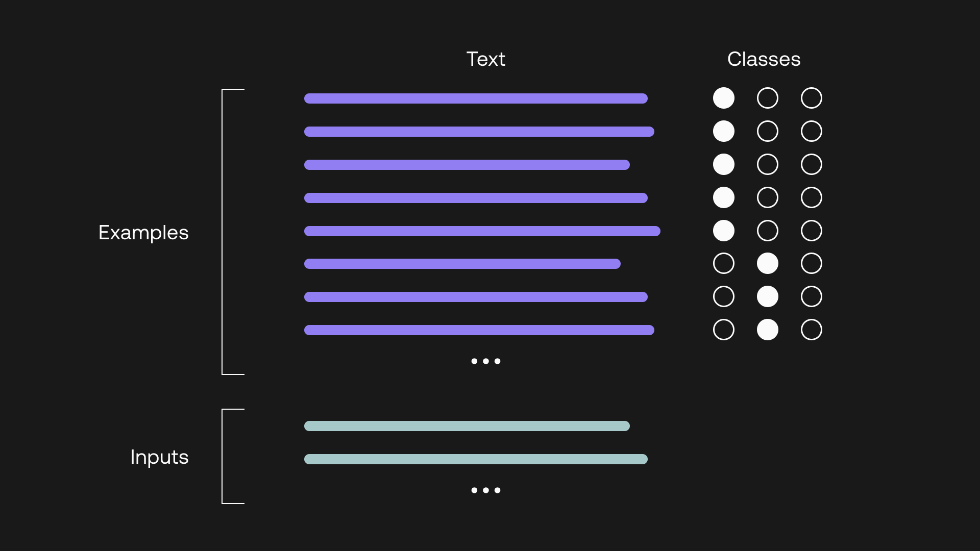Image resolution: width=980 pixels, height=551 pixels.
Task: Click the filled circle in the seventh example row
Action: tap(767, 296)
